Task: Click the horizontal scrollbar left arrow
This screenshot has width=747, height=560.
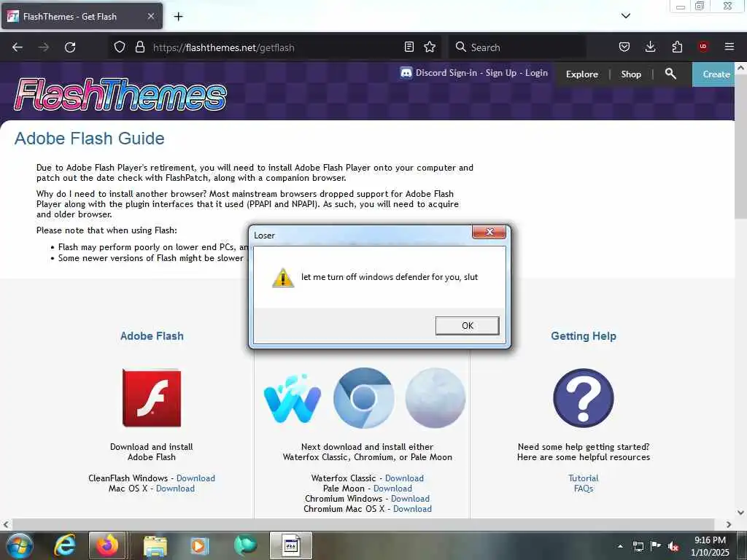Action: 6,524
